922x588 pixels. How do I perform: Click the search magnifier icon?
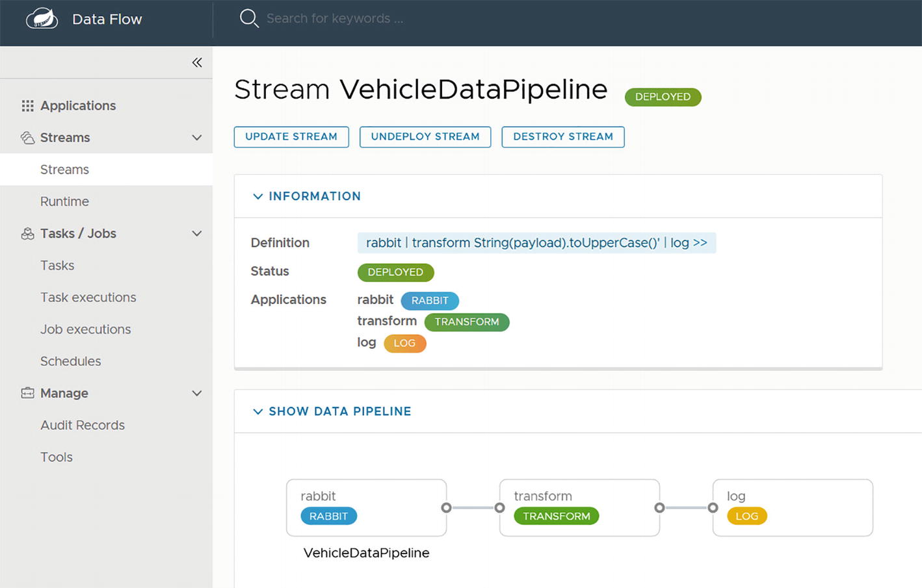(x=248, y=18)
